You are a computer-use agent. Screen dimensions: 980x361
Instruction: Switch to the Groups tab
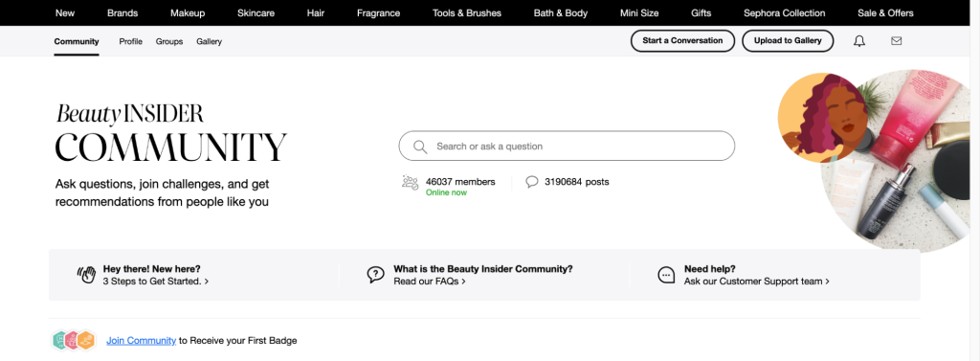tap(169, 41)
